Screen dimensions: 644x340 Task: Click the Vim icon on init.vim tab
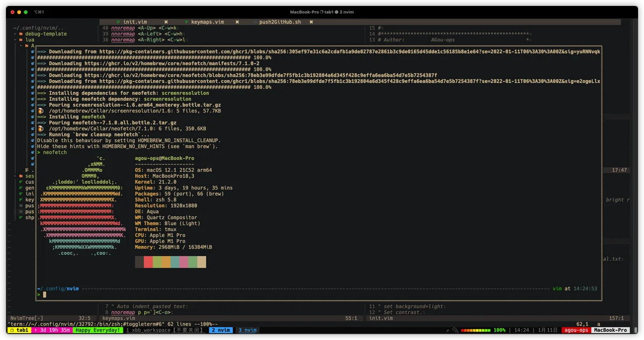point(119,22)
